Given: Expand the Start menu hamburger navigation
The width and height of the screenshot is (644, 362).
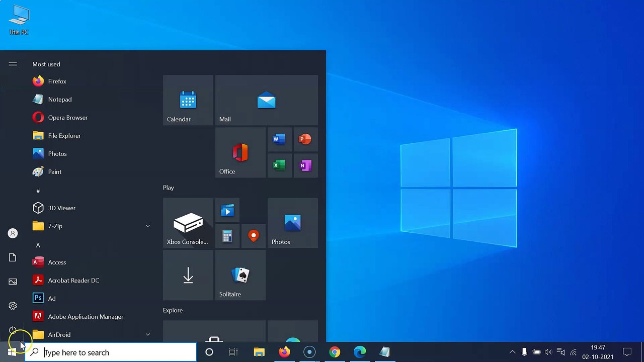Looking at the screenshot, I should (13, 64).
